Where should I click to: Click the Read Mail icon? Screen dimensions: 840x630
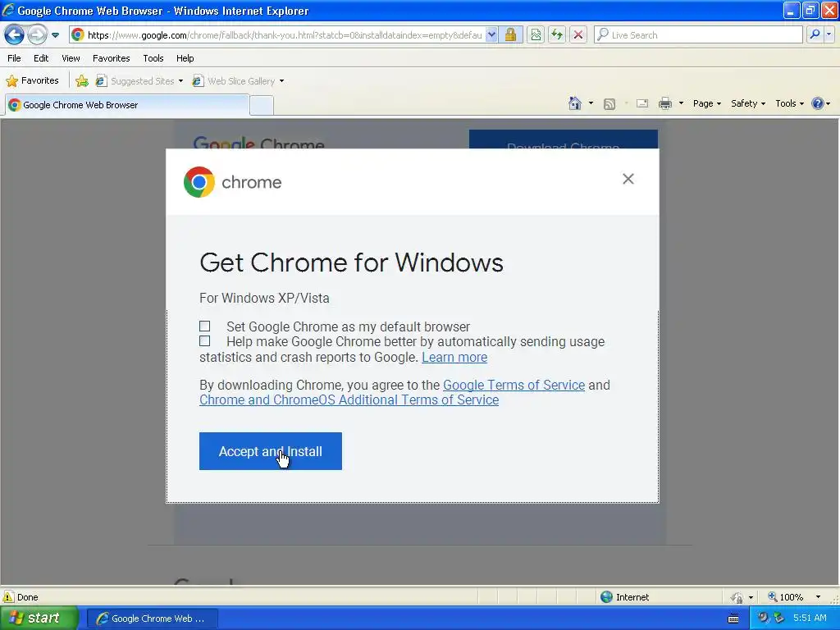tap(642, 103)
